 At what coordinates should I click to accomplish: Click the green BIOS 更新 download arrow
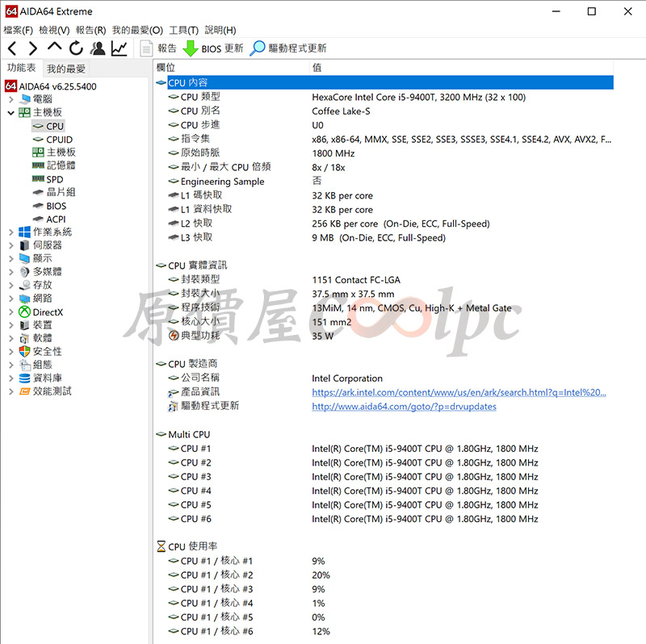coord(191,48)
